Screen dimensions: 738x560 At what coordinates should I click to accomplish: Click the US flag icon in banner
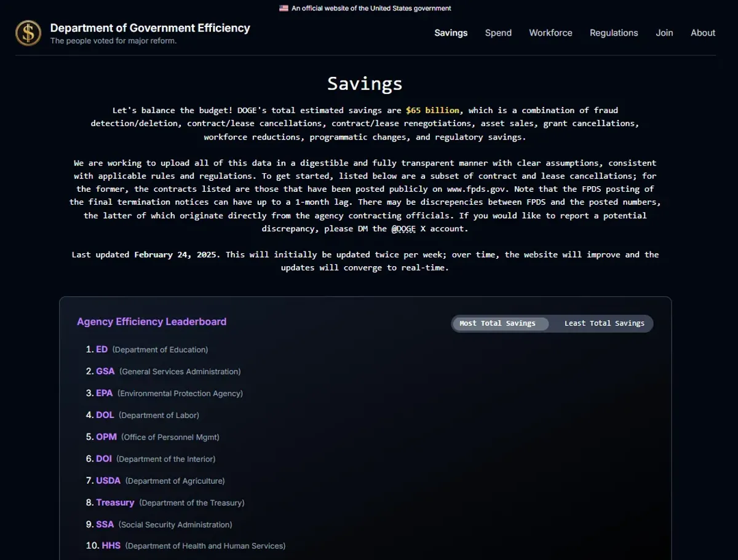coord(284,9)
